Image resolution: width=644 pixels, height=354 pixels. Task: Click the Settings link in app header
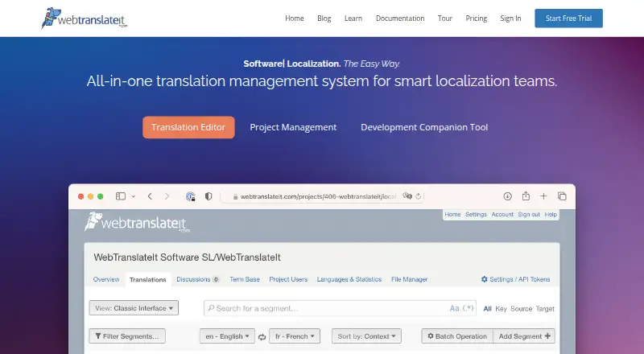click(476, 214)
